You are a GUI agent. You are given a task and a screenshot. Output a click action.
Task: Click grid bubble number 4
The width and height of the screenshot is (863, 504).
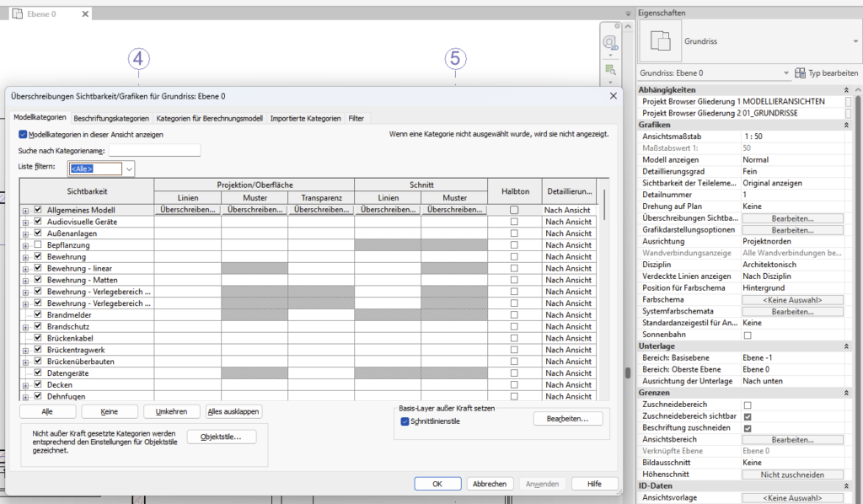[x=139, y=58]
